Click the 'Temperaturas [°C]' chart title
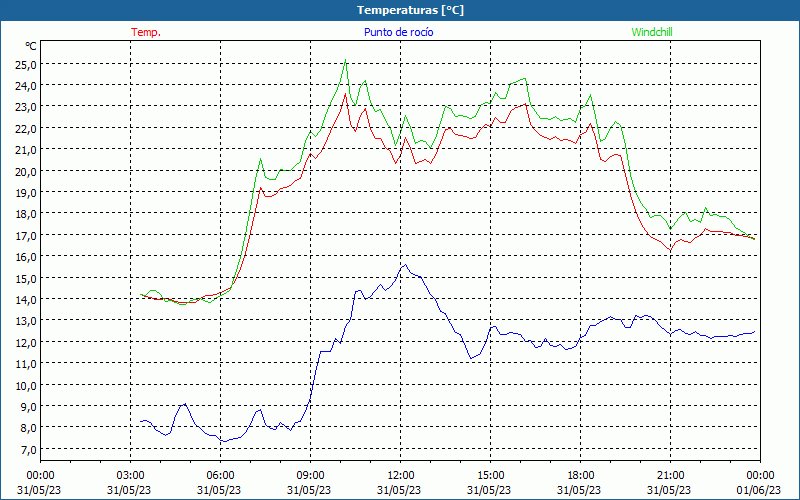Screen dimensions: 800x500 point(410,10)
